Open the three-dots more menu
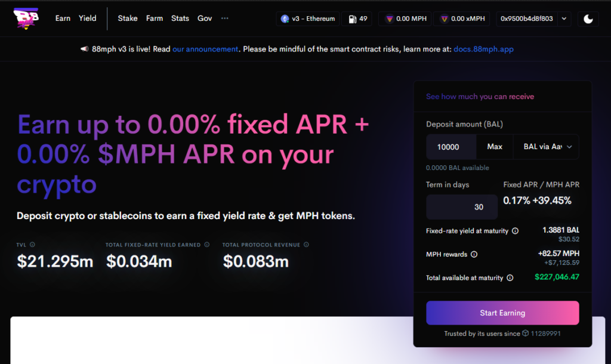This screenshot has height=364, width=611. coord(225,18)
